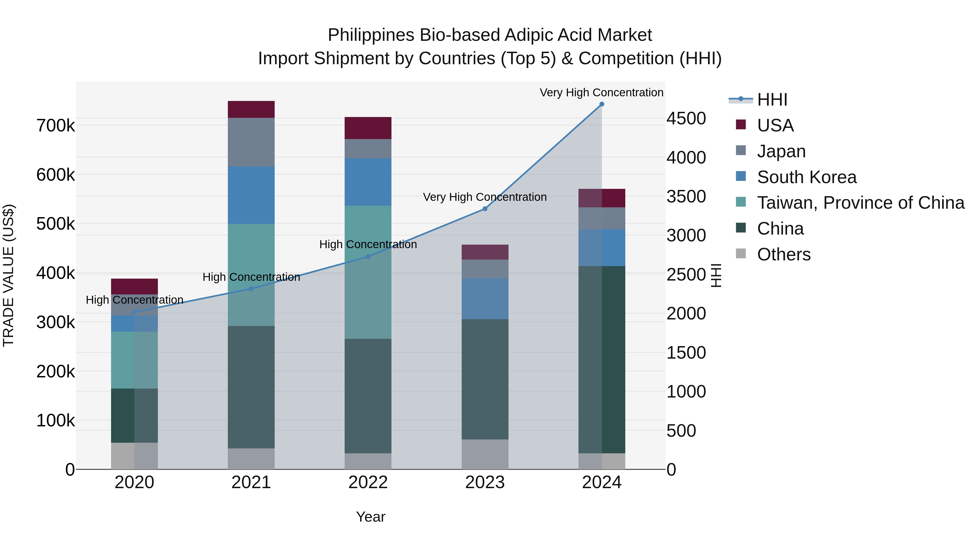Click the China segment of the 2020 bar

(x=134, y=415)
